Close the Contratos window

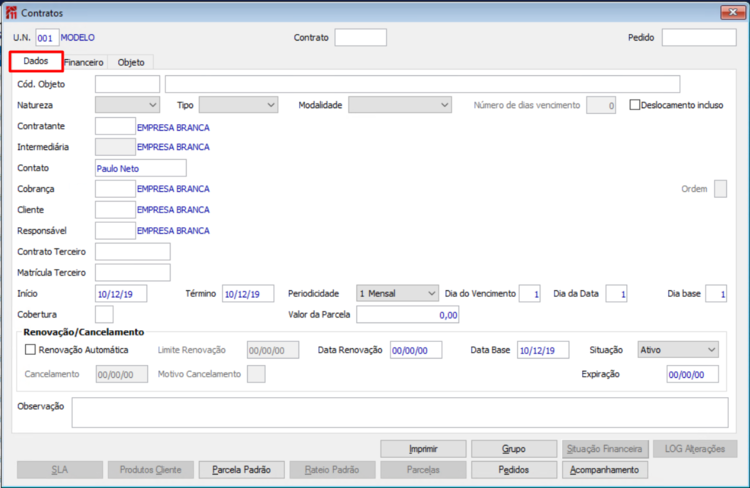click(x=732, y=12)
